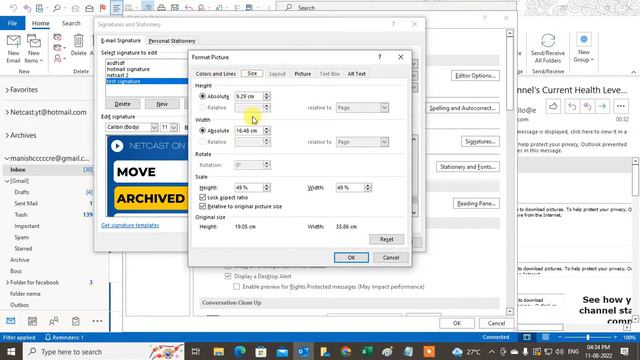
Task: Click Cancel in Format Picture dialog
Action: point(391,258)
